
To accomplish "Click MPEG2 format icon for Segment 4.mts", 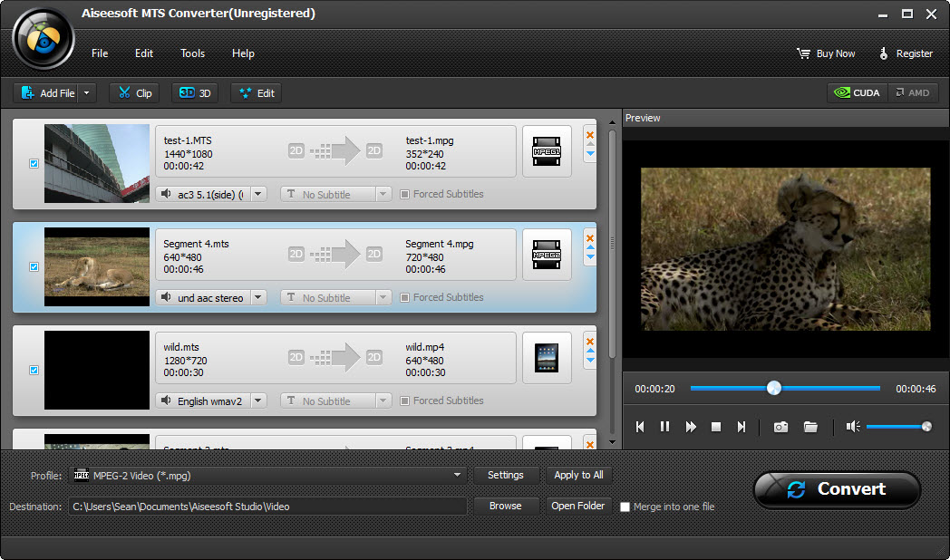I will [x=547, y=255].
